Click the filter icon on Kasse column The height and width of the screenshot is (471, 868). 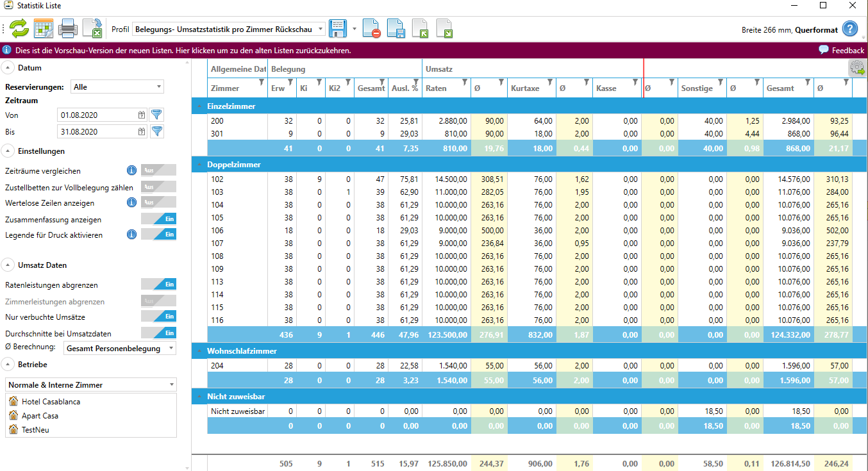tap(635, 81)
